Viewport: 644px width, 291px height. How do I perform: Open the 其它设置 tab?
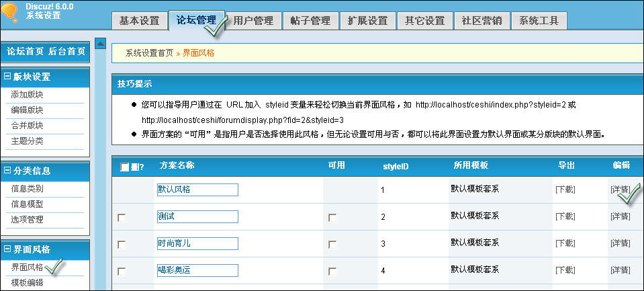pos(424,21)
